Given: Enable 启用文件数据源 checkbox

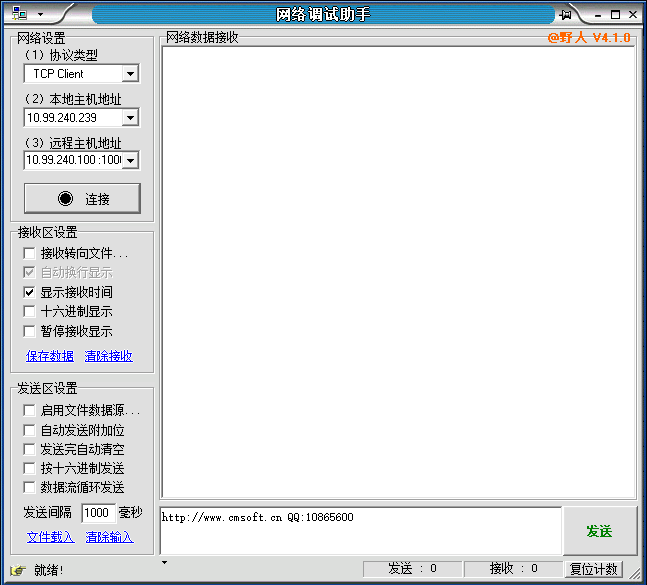Looking at the screenshot, I should 29,410.
